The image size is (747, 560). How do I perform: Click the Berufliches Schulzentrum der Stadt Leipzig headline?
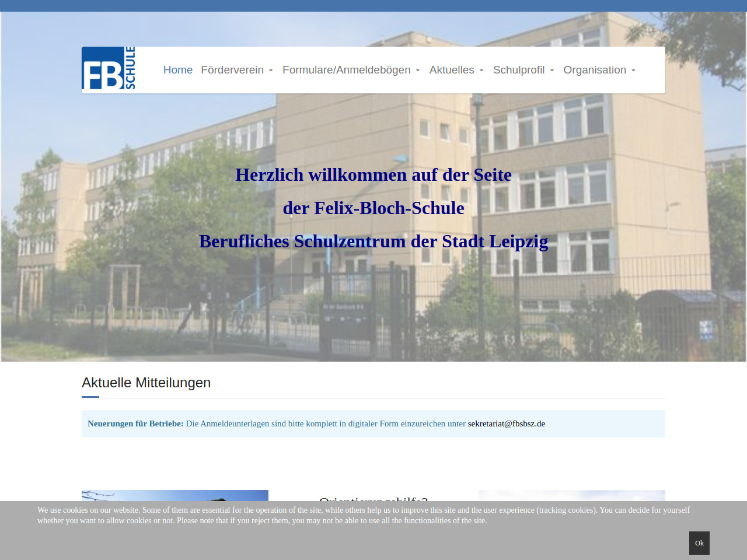click(x=373, y=241)
